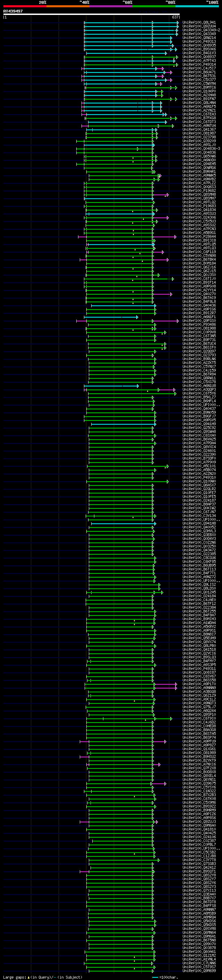This screenshot has height=980, width=222.
Task: Click the red 20% similarity color segment
Action: [x=25, y=7]
